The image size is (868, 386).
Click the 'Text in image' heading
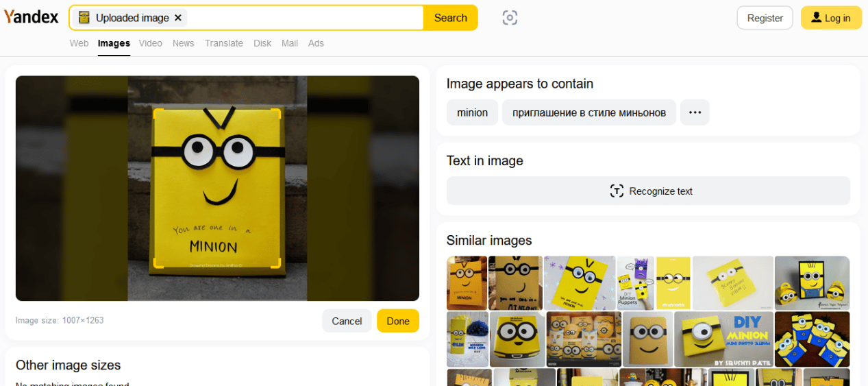point(485,161)
